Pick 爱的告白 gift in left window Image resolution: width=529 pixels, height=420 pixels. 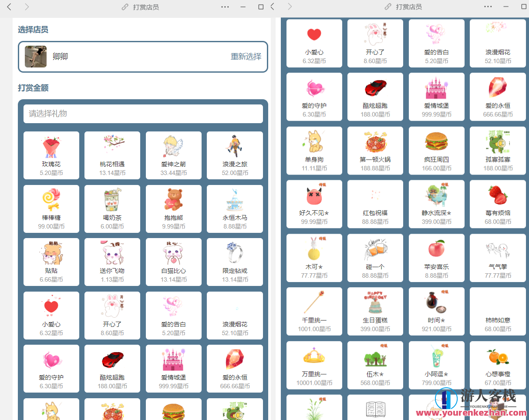click(174, 316)
